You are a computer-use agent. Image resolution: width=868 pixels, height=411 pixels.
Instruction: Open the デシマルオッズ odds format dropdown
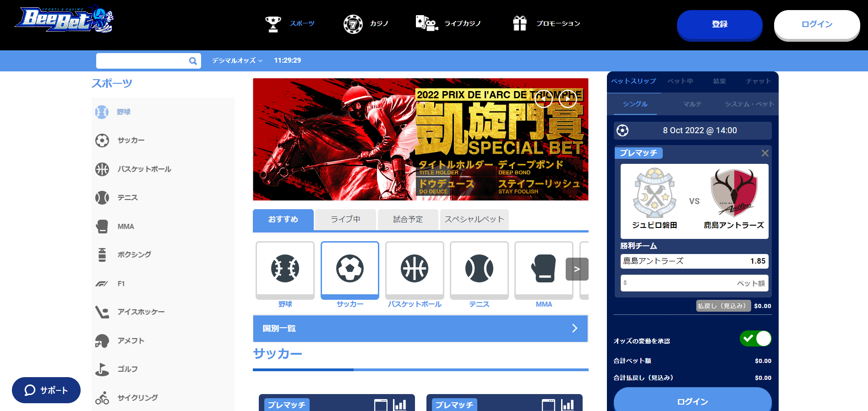click(x=237, y=60)
